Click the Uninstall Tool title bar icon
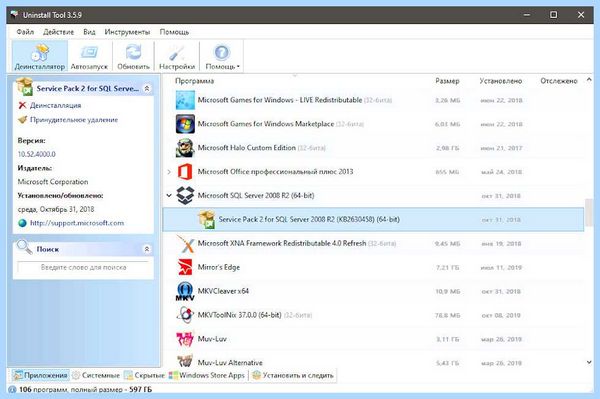The height and width of the screenshot is (399, 600). (15, 15)
